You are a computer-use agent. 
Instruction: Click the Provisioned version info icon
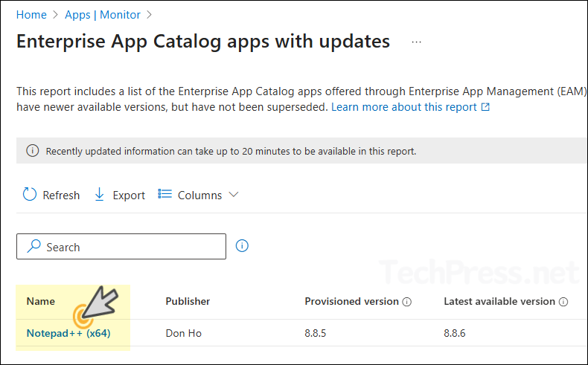407,302
